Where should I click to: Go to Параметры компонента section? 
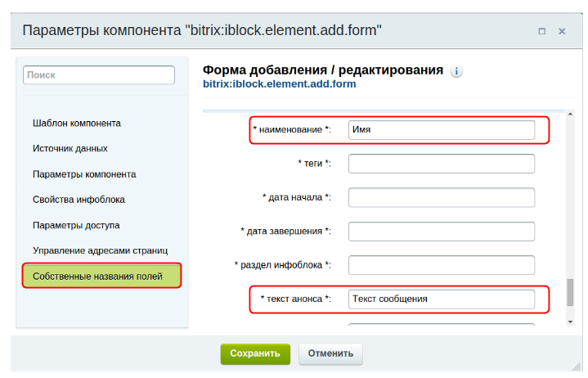pyautogui.click(x=84, y=174)
